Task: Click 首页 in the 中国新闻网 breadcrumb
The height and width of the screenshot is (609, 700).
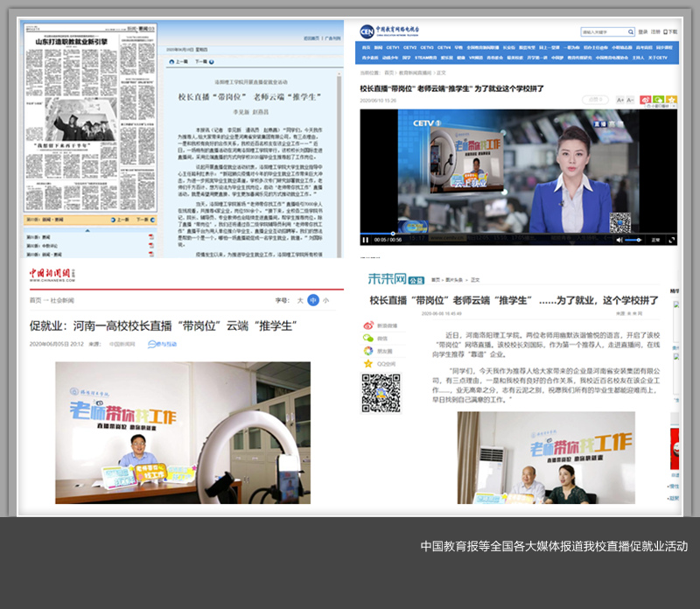Action: click(x=36, y=300)
